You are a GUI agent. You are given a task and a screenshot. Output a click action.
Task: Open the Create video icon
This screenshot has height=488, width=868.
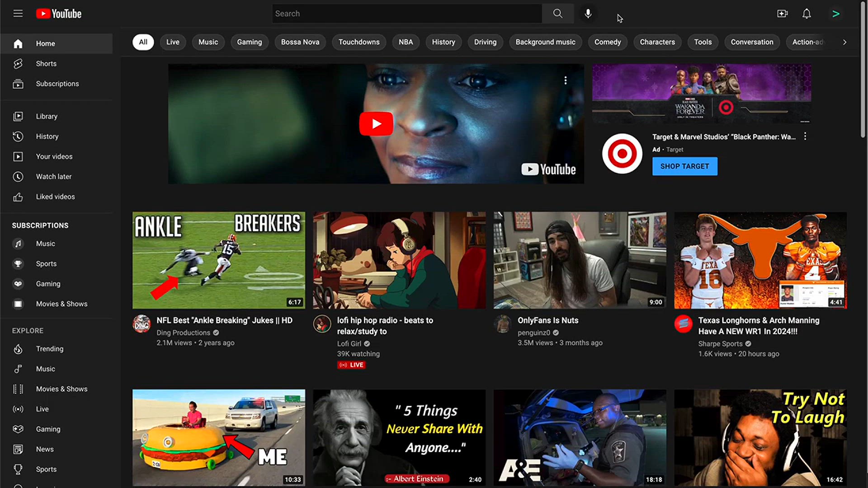tap(783, 14)
